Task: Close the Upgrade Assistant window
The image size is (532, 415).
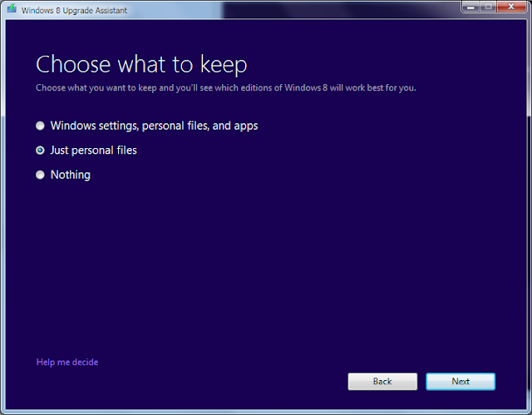Action: tap(511, 7)
